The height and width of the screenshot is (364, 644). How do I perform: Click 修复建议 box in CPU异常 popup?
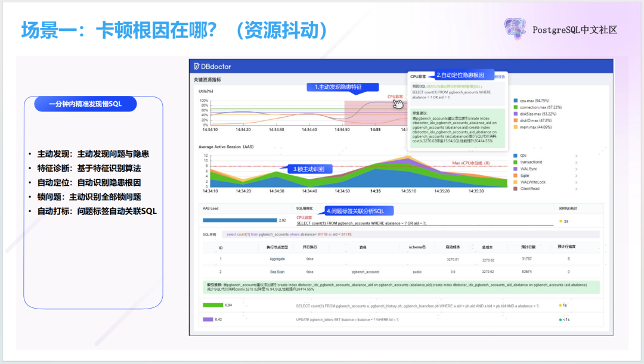pos(457,127)
